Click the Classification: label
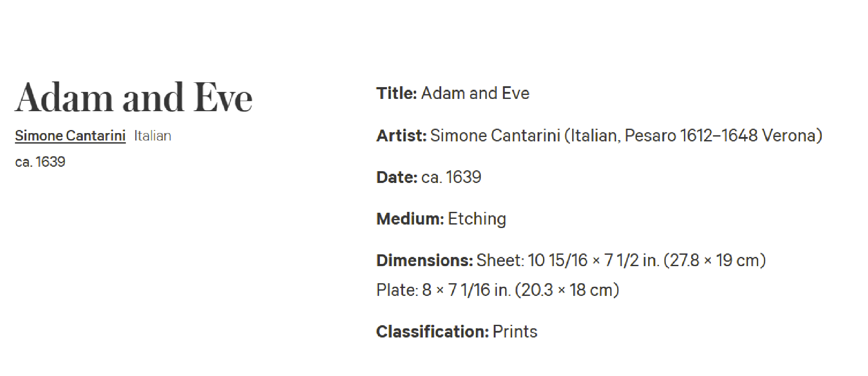Screen dimensions: 868x376 432,331
